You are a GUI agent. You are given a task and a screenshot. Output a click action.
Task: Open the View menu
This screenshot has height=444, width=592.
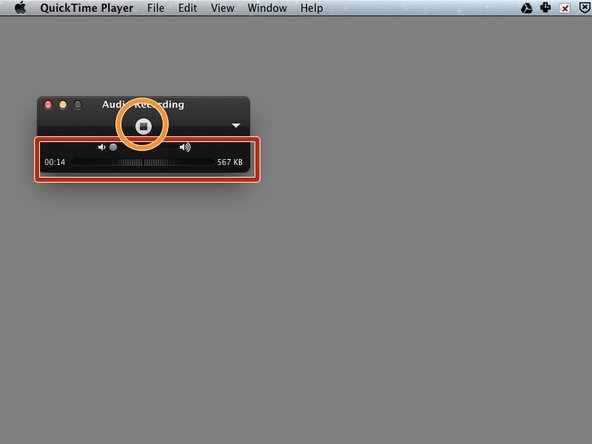(x=222, y=8)
